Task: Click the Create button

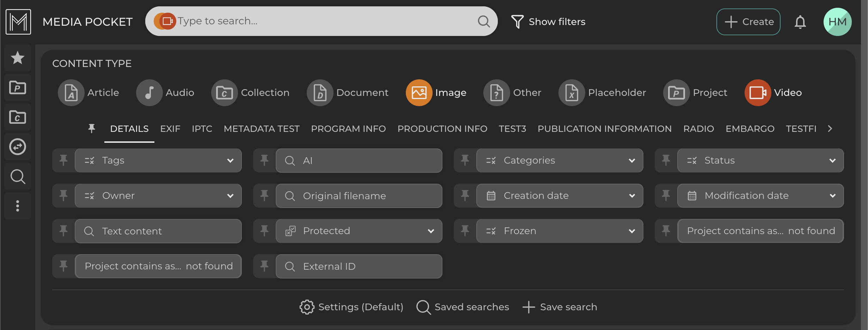Action: (x=748, y=22)
